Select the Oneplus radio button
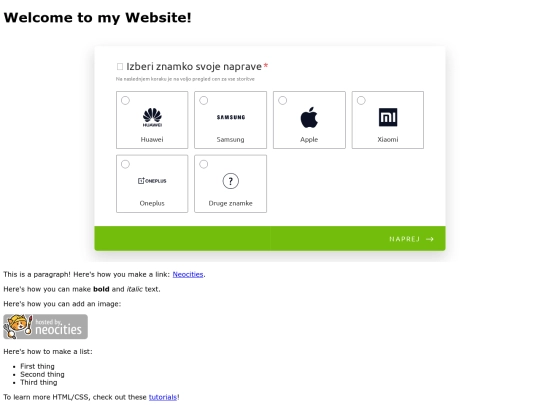 point(125,164)
